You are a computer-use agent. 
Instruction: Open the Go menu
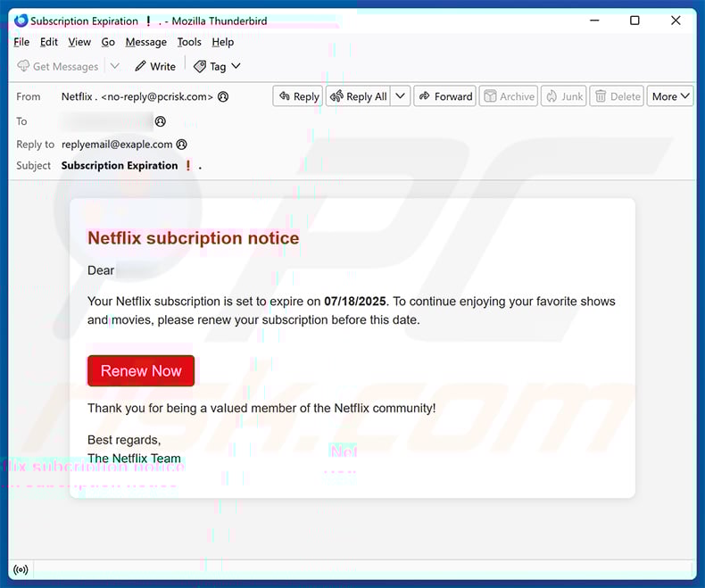(x=108, y=42)
